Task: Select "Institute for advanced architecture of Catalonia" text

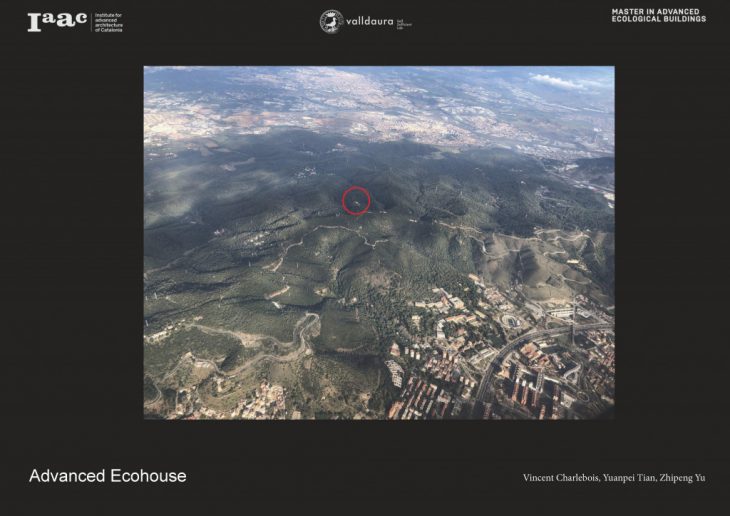Action: pyautogui.click(x=108, y=22)
